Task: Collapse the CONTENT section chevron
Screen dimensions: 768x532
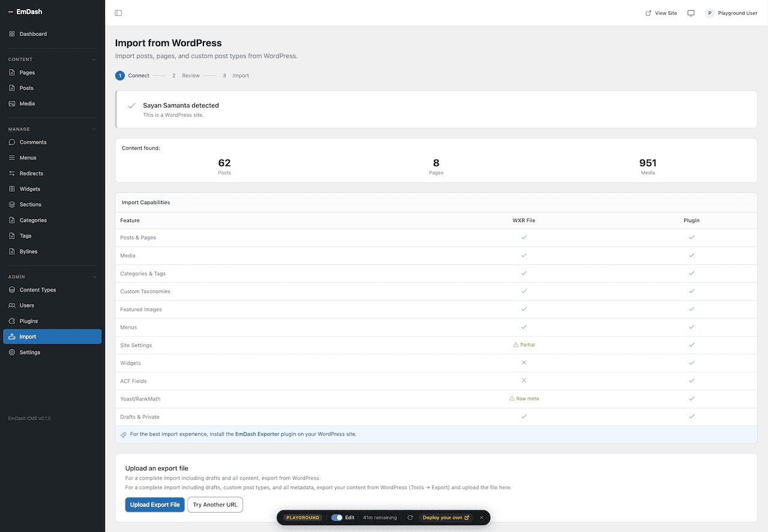Action: 94,59
